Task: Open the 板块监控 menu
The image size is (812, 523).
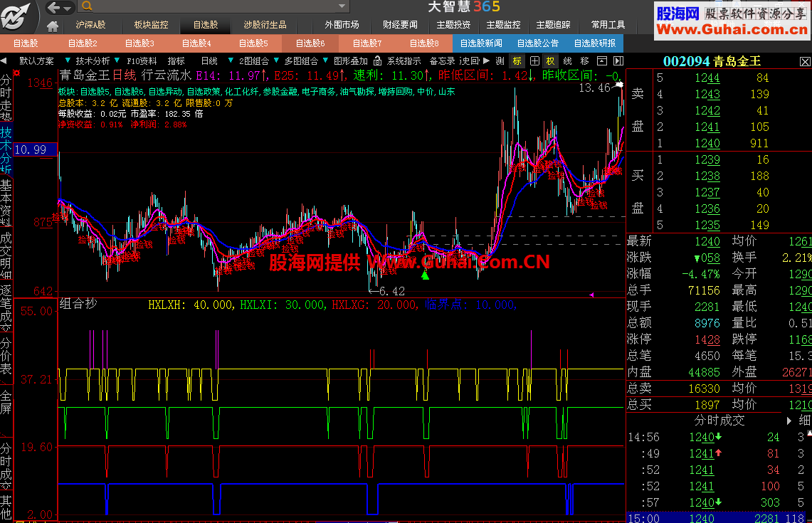Action: (151, 25)
